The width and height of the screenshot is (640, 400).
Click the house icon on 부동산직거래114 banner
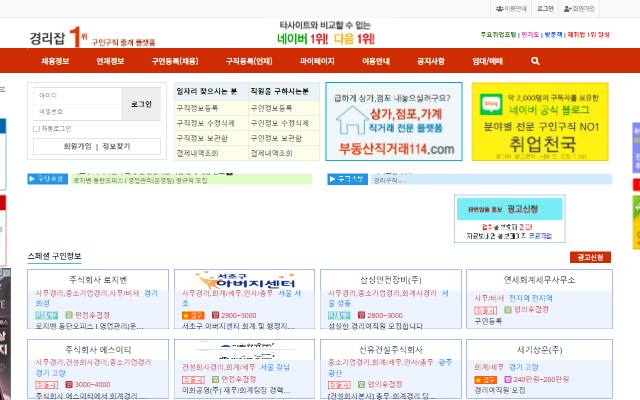coord(352,120)
